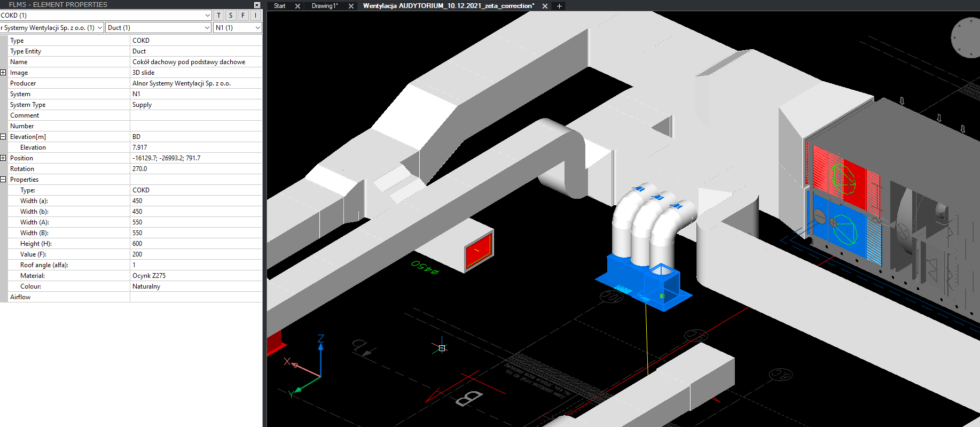
Task: Open the Duct (1) type dropdown
Action: click(207, 28)
